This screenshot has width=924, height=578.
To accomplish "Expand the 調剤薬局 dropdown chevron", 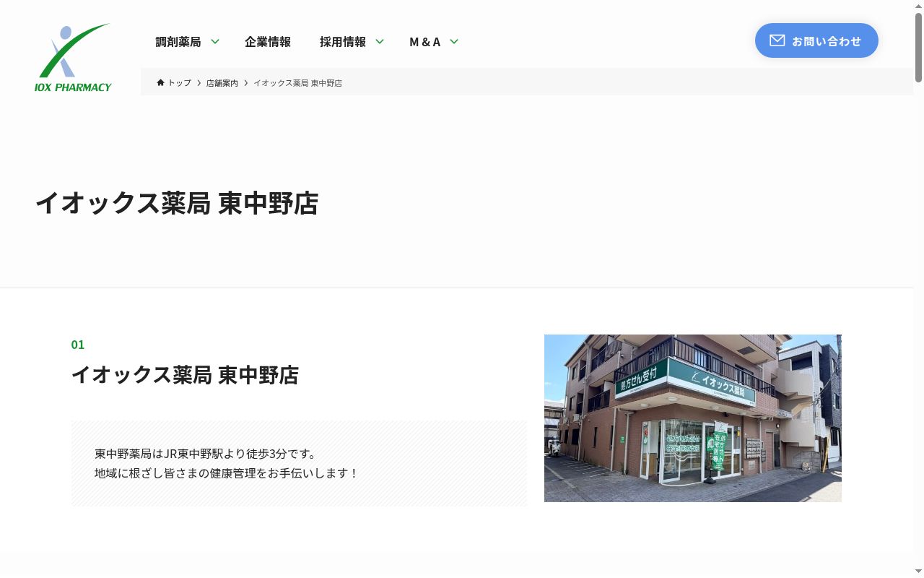I will 215,41.
